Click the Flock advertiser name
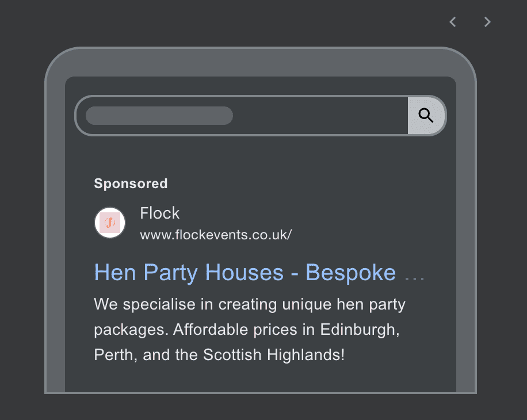527x420 pixels. pyautogui.click(x=159, y=213)
